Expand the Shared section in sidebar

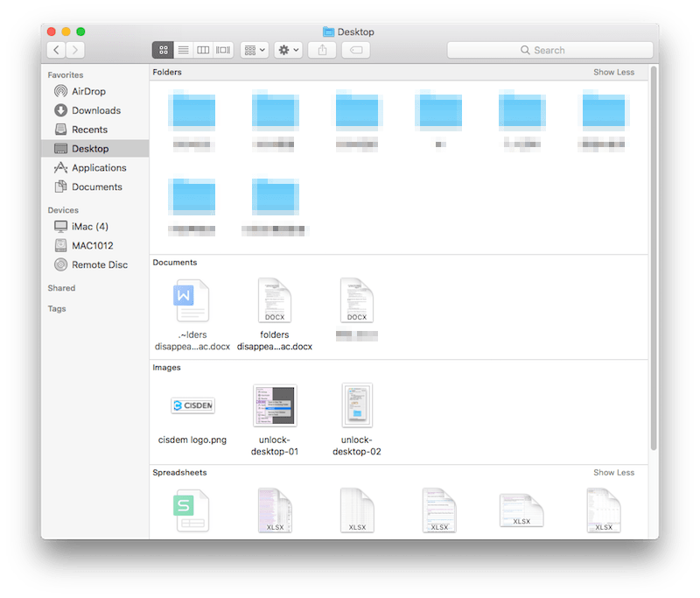(x=62, y=287)
